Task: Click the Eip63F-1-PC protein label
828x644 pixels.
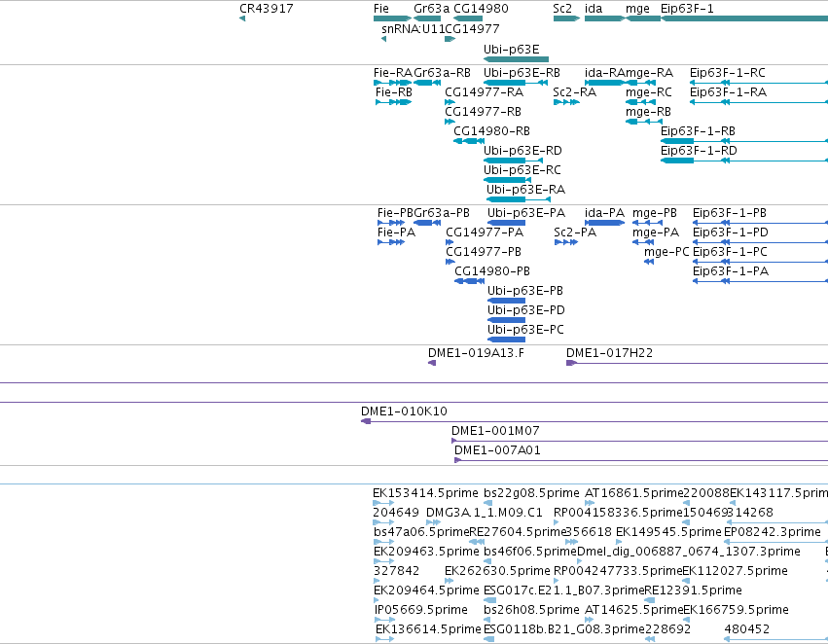Action: click(x=730, y=252)
